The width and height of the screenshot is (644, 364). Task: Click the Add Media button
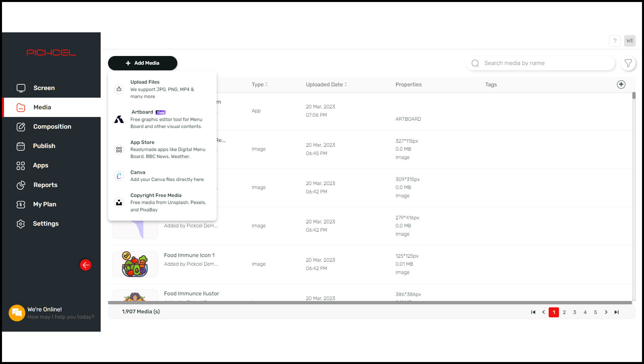tap(142, 63)
